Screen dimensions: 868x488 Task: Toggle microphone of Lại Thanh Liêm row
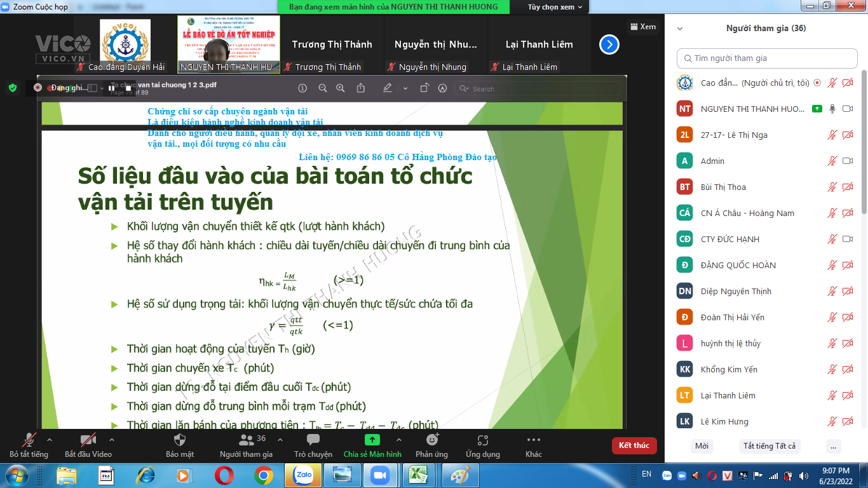point(832,395)
